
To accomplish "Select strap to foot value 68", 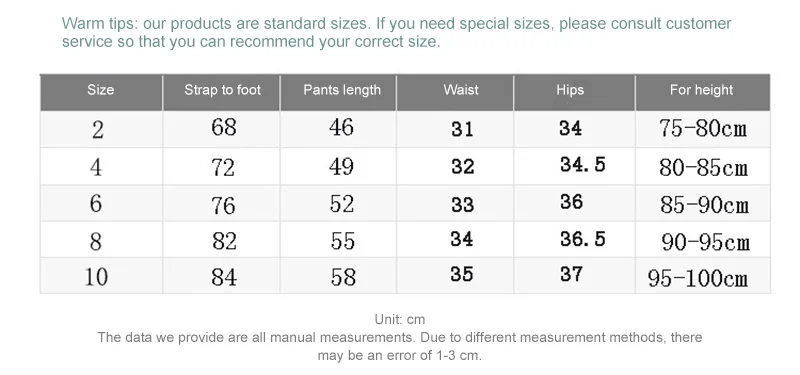I will point(223,127).
